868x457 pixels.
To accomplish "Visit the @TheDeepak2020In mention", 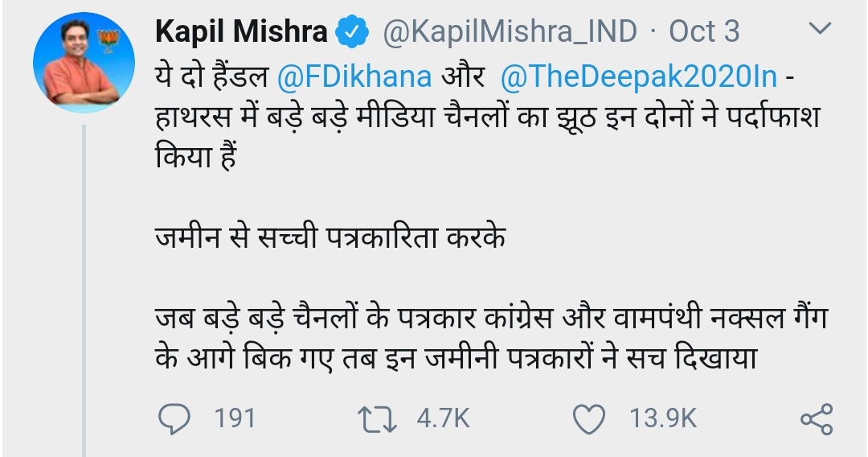I will (x=638, y=77).
